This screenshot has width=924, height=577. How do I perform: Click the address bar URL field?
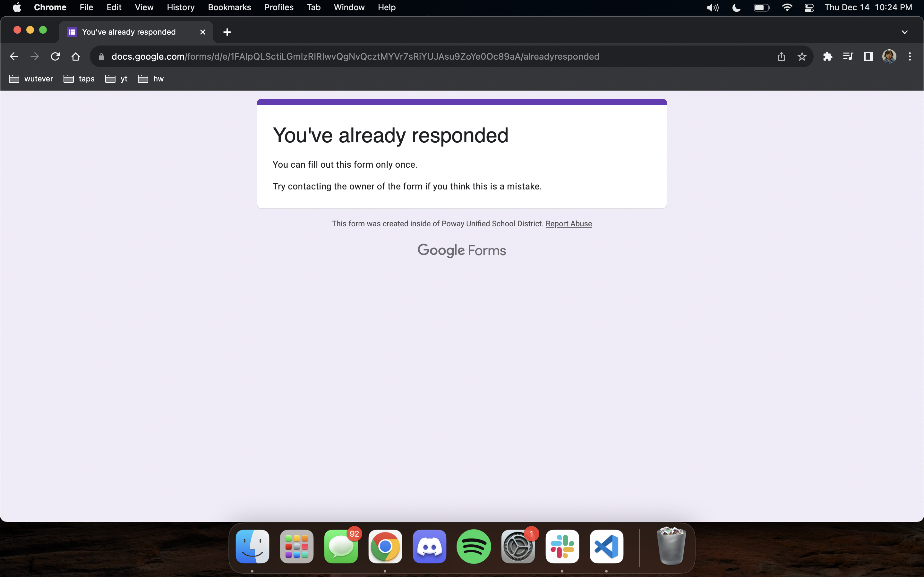[355, 56]
